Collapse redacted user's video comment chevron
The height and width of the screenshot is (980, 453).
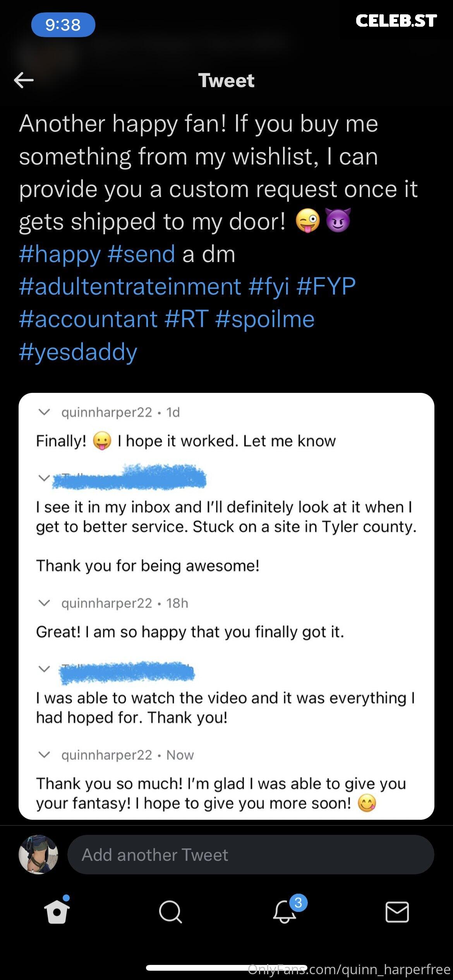[x=45, y=669]
